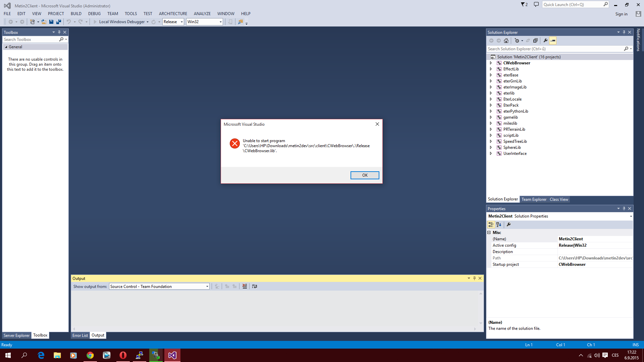Open the DEBUG menu

[x=94, y=14]
